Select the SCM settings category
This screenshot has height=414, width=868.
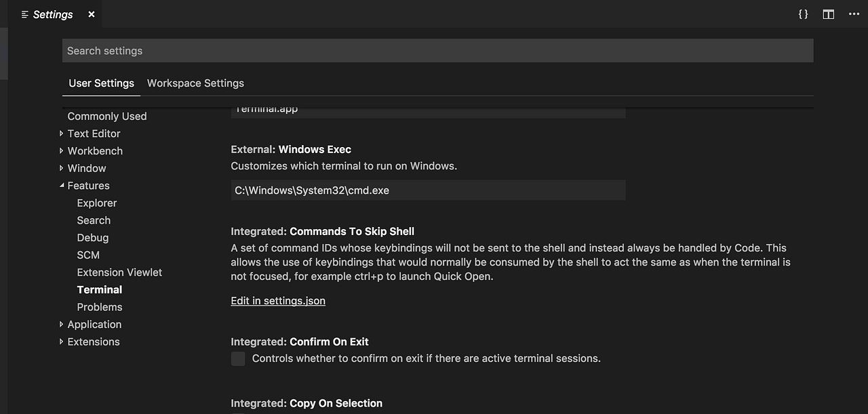(88, 255)
